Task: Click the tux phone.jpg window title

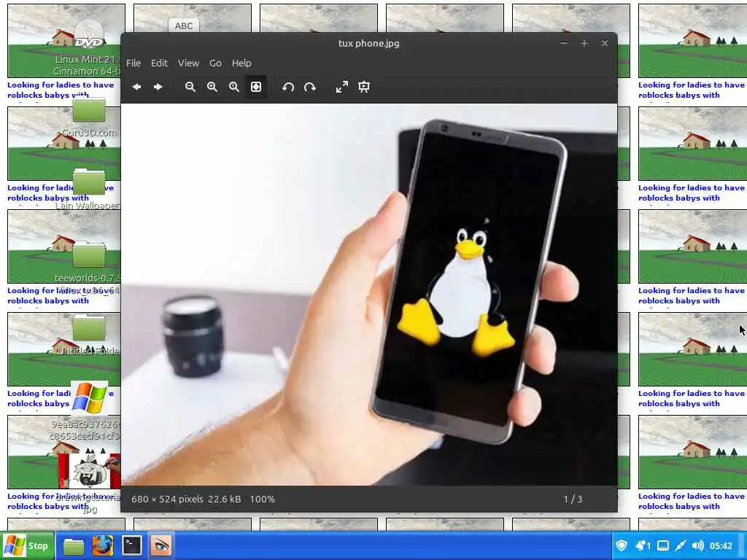Action: pos(368,43)
